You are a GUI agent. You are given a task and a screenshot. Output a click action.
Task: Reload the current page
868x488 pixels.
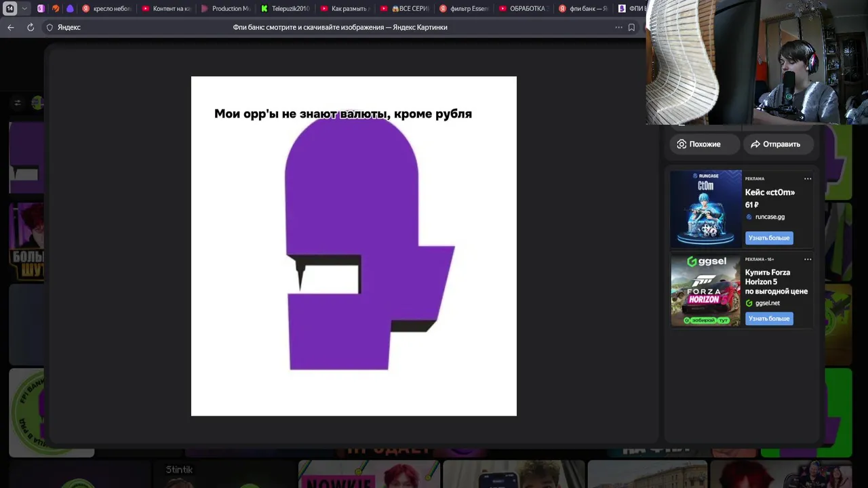(x=31, y=27)
